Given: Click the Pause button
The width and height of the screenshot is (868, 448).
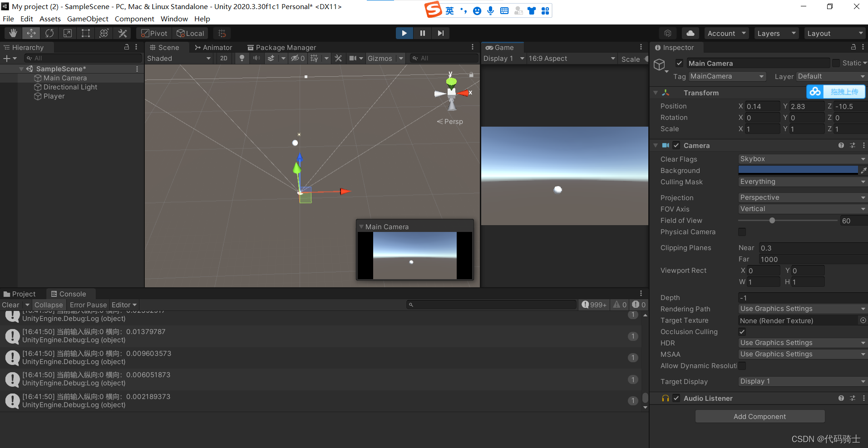Looking at the screenshot, I should click(422, 33).
